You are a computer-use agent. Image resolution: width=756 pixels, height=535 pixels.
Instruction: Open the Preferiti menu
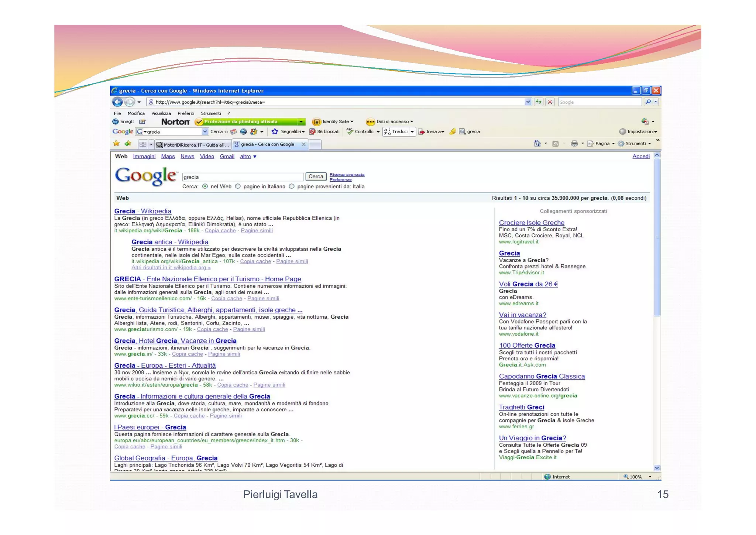click(186, 113)
